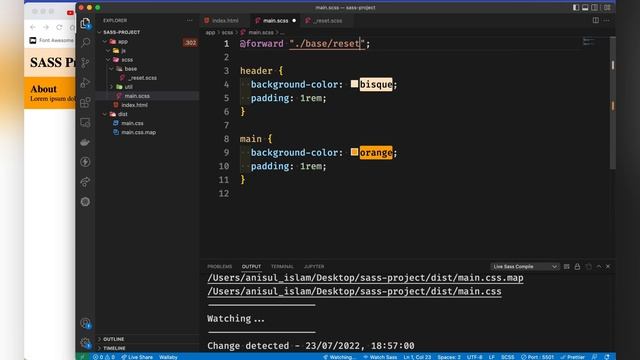Viewport: 640px width, 360px height.
Task: Click the Port : 5501 live server item
Action: (x=538, y=357)
